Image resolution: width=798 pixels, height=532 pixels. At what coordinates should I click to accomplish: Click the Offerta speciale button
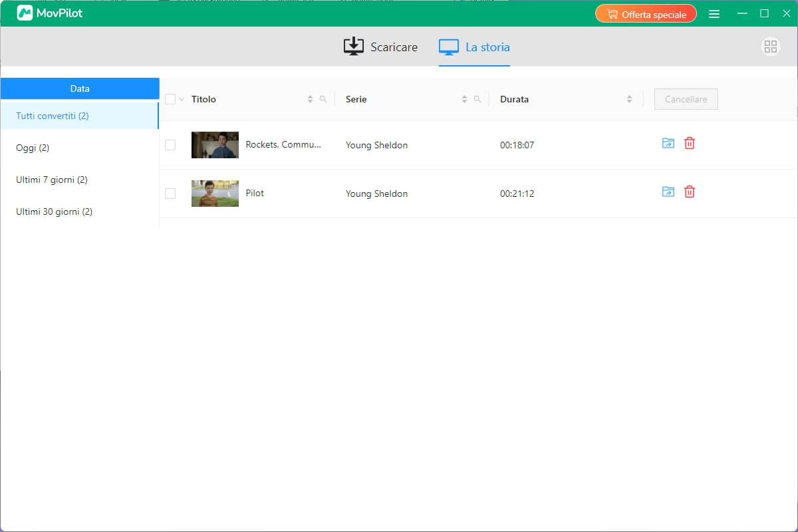tap(646, 13)
